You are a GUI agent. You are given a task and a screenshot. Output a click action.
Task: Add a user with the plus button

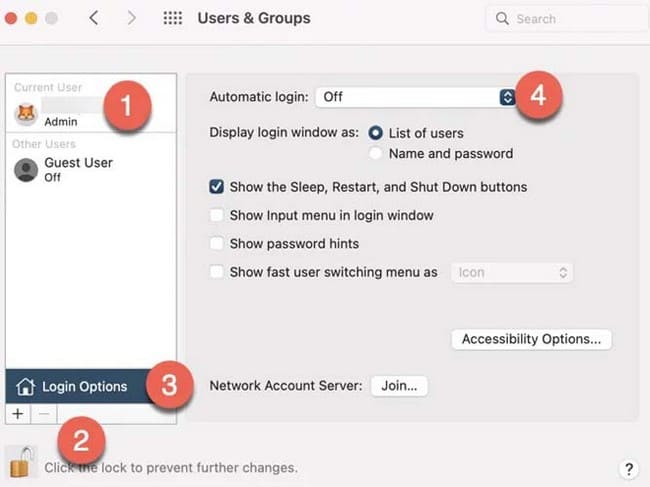18,414
